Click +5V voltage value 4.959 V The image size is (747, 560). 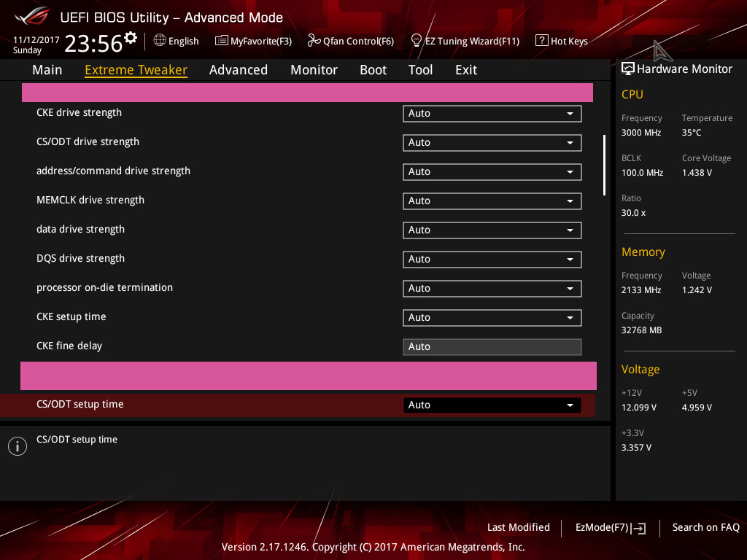697,408
